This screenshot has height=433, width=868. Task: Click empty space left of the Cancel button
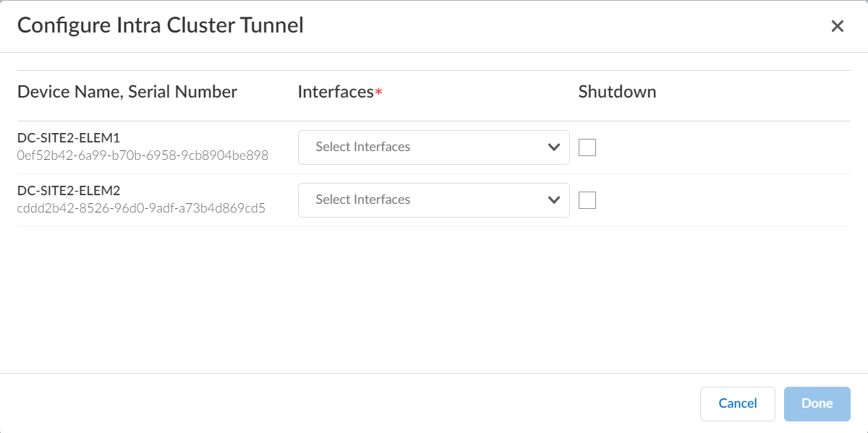coord(434,403)
